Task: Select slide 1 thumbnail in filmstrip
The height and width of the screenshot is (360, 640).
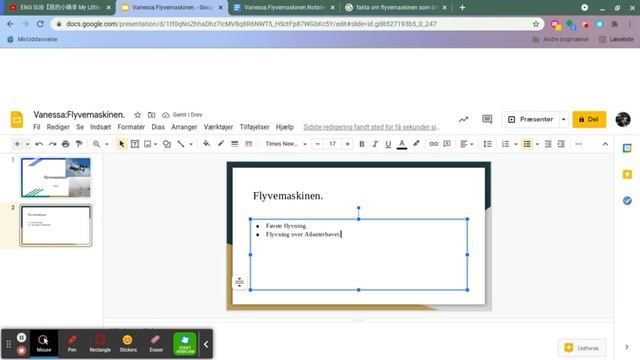Action: click(56, 178)
